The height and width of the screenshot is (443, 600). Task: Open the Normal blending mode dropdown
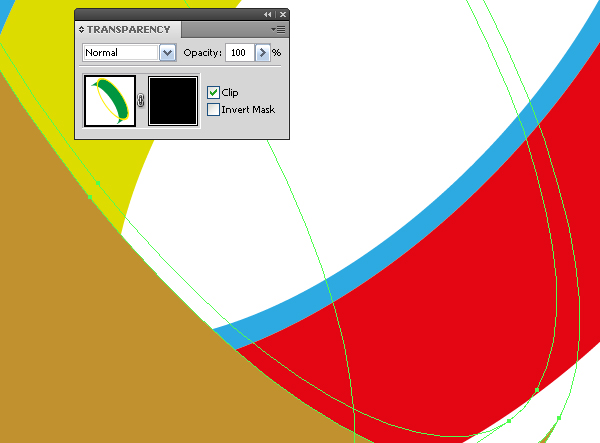click(168, 53)
